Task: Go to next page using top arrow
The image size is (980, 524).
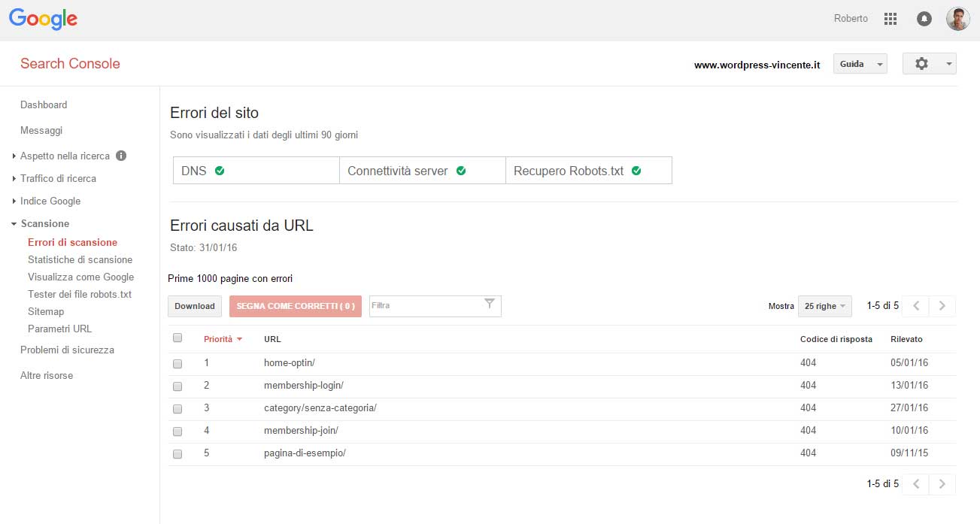Action: point(942,306)
